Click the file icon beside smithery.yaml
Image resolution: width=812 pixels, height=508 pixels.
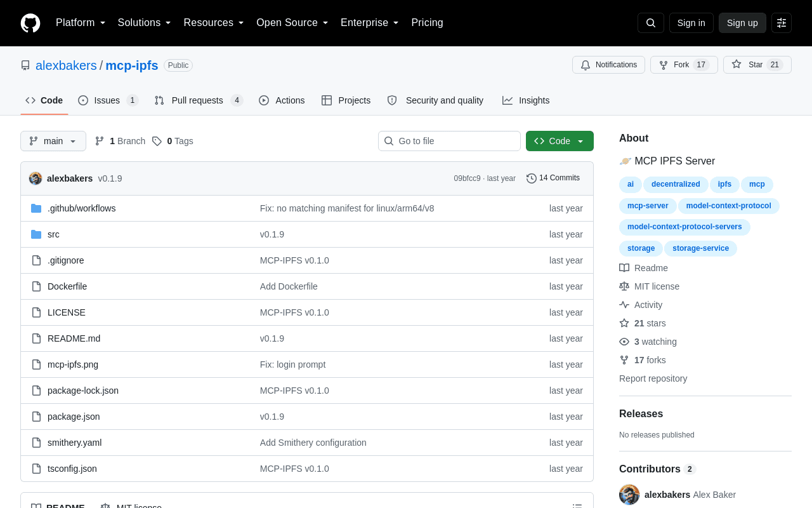click(x=36, y=443)
